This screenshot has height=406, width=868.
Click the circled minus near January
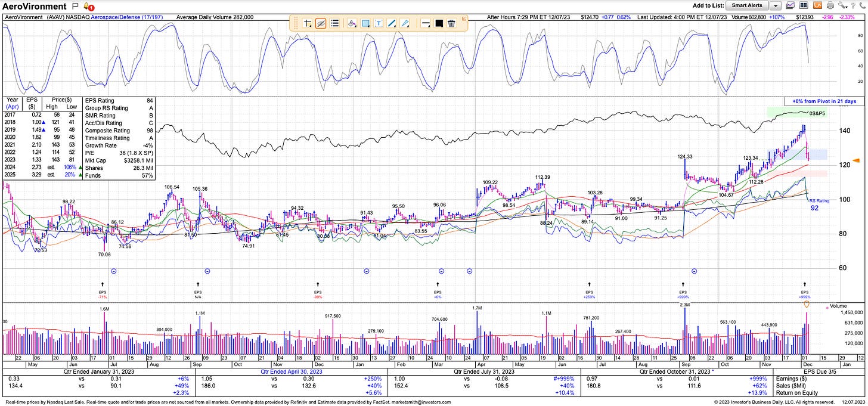(366, 271)
